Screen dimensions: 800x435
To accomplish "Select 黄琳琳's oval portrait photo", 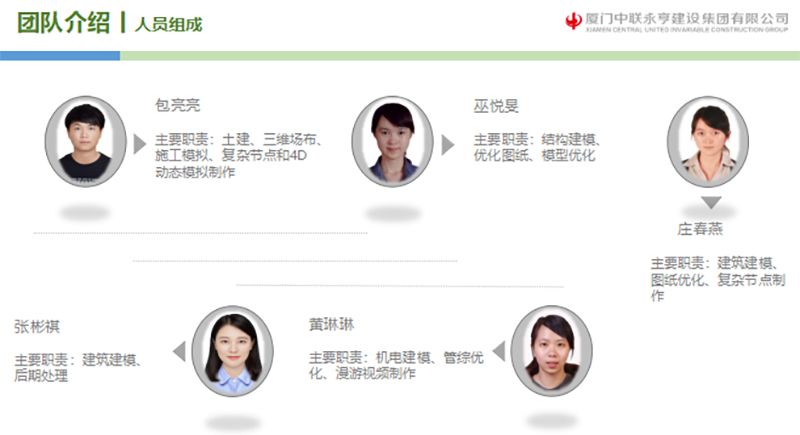I will [x=552, y=351].
